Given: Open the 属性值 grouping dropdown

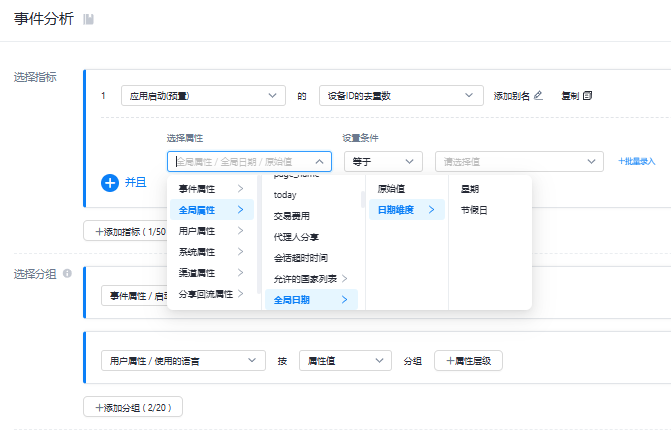Looking at the screenshot, I should click(345, 361).
